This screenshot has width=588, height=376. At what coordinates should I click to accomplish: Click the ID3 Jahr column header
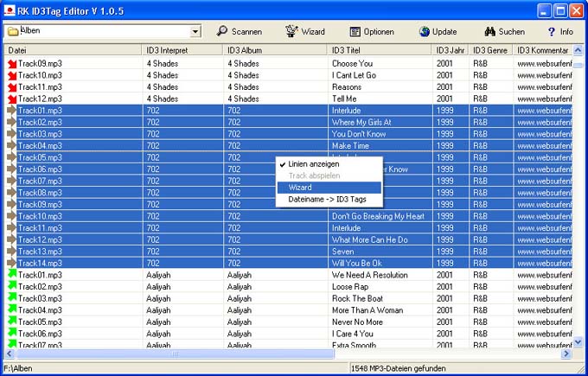click(x=451, y=50)
